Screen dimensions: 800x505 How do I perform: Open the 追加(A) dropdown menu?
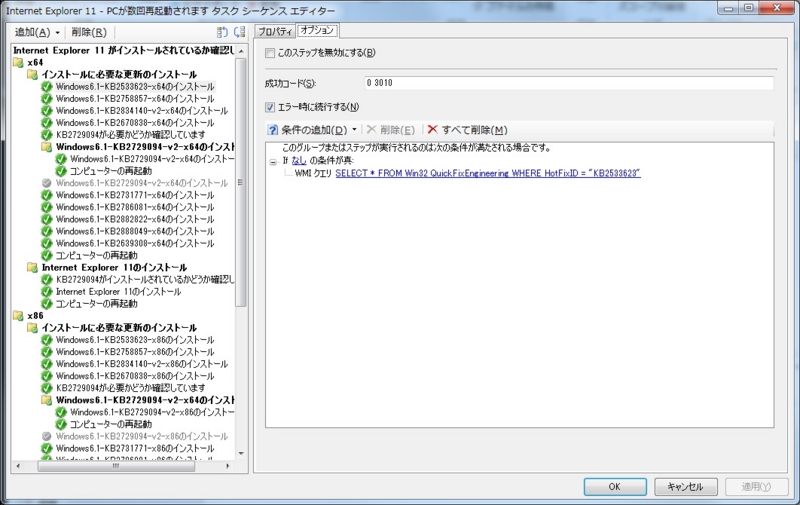(37, 33)
